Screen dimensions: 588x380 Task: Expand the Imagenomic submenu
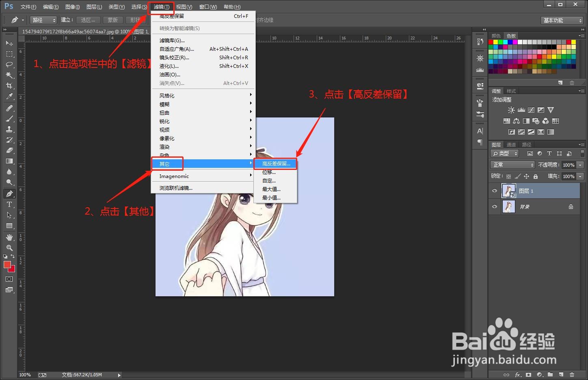pyautogui.click(x=203, y=176)
